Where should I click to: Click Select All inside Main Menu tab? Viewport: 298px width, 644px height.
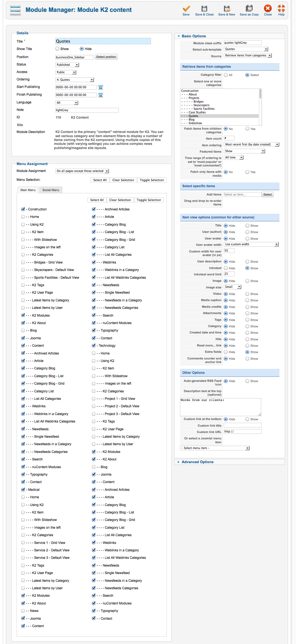[97, 200]
